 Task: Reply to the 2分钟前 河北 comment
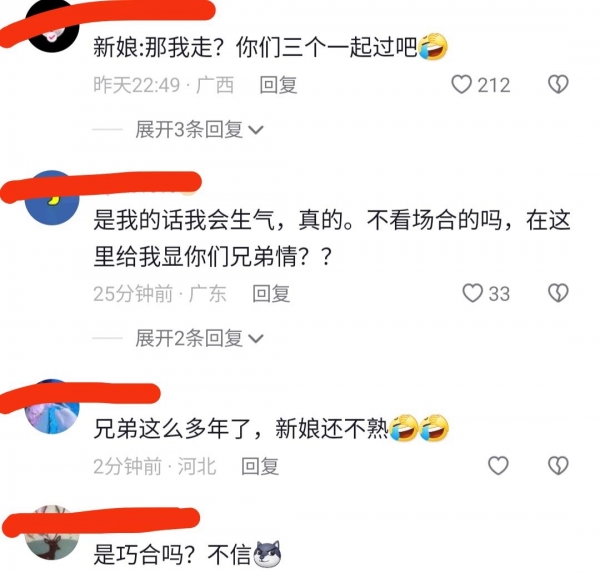260,466
